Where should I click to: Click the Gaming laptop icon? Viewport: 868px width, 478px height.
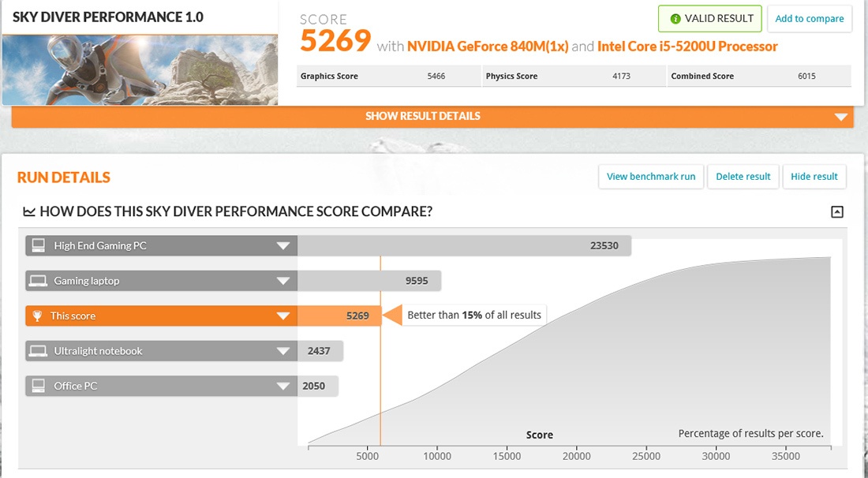point(38,281)
